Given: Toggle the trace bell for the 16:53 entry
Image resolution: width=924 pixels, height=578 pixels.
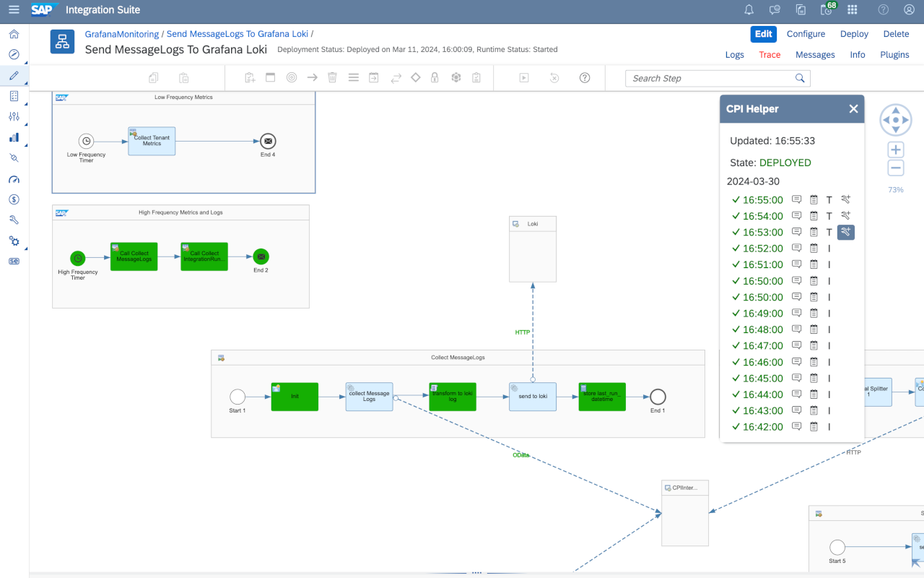Looking at the screenshot, I should (x=846, y=232).
